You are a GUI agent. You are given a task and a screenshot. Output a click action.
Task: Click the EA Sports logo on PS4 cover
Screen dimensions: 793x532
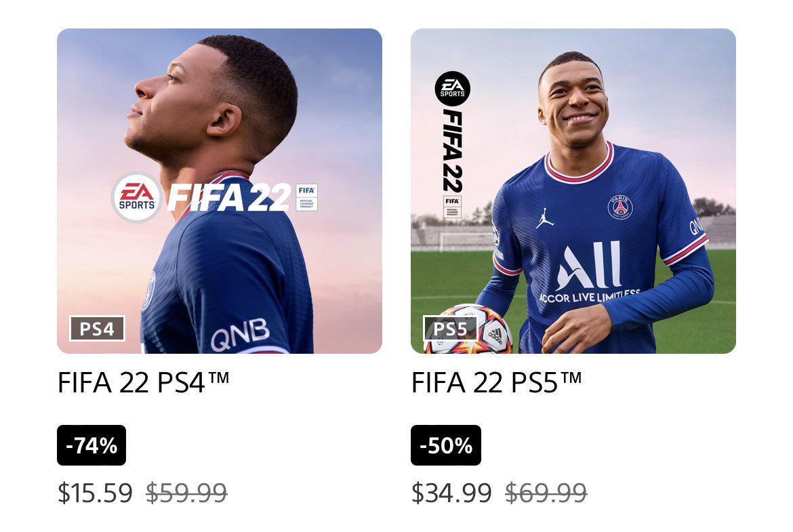[x=136, y=198]
